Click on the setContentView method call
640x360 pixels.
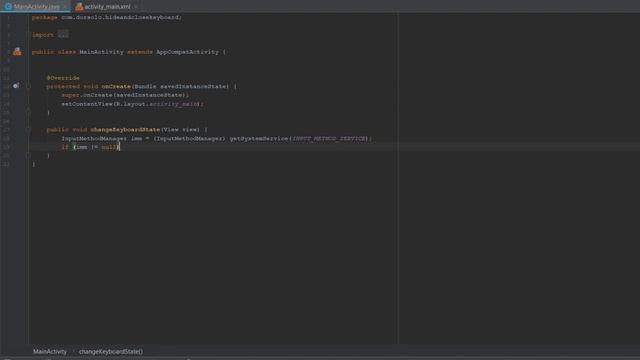point(87,104)
